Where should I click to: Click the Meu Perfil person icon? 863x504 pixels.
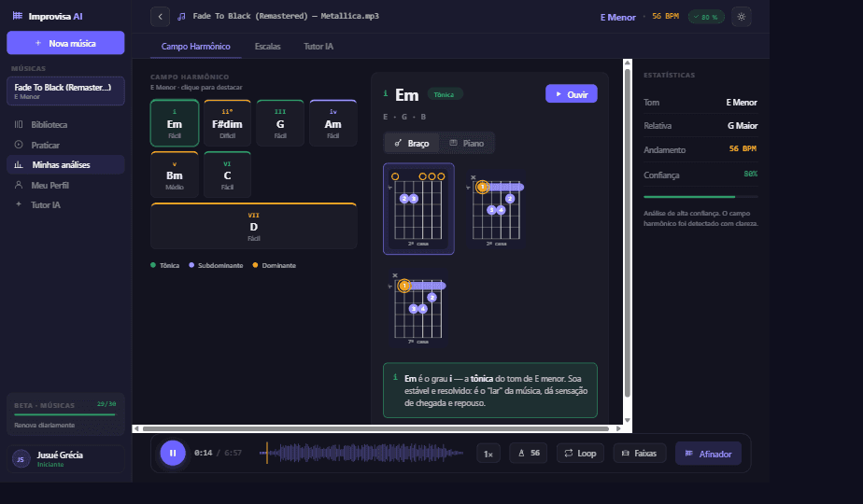[x=19, y=185]
